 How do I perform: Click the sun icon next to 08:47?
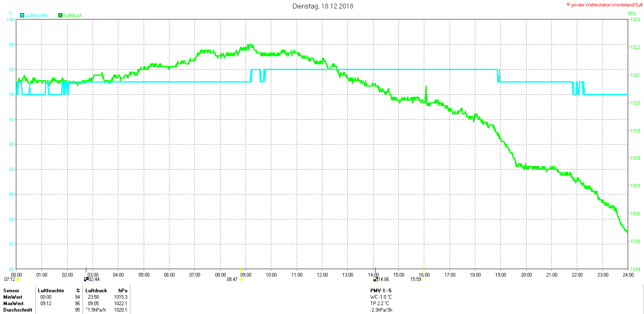[240, 279]
